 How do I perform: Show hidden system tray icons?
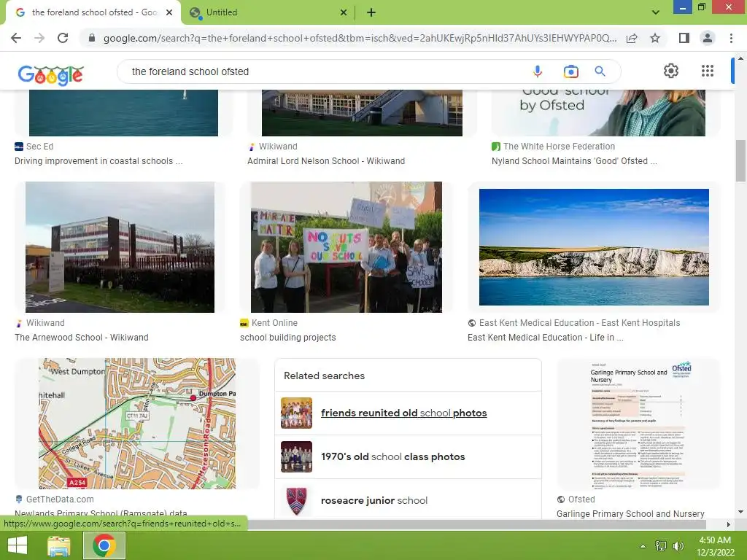pyautogui.click(x=643, y=546)
